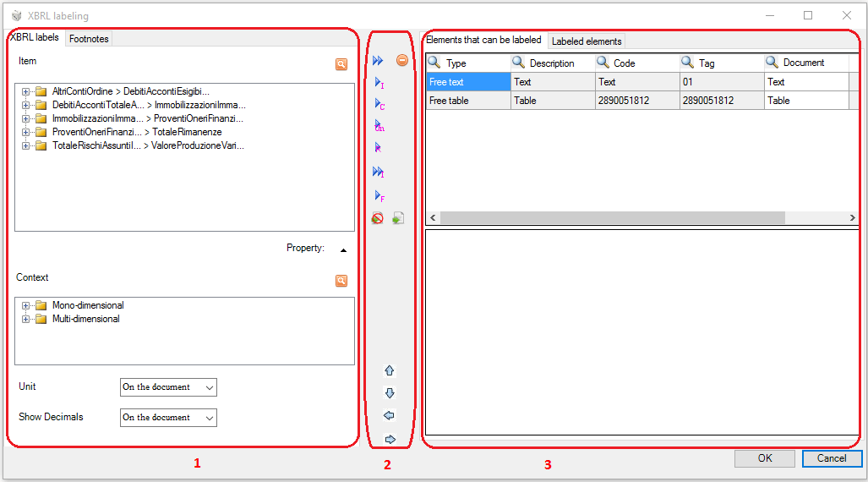
Task: Click the green arrow document icon
Action: (398, 218)
